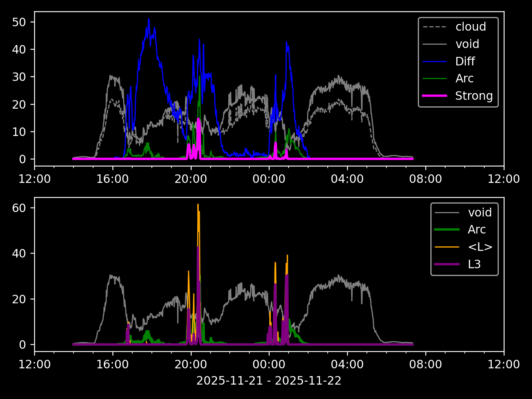532x399 pixels.
Task: Select the 'L3' label in bottom legend
Action: (x=474, y=264)
